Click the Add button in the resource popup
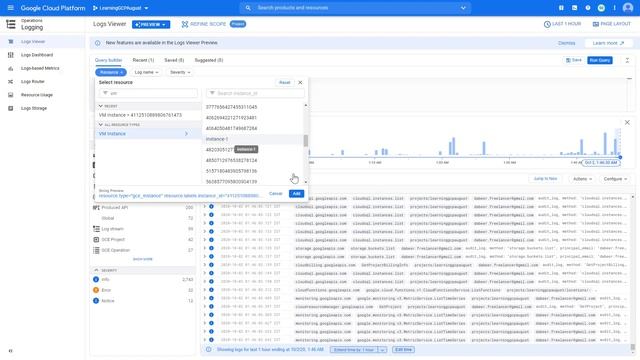640x360 pixels. [x=297, y=193]
